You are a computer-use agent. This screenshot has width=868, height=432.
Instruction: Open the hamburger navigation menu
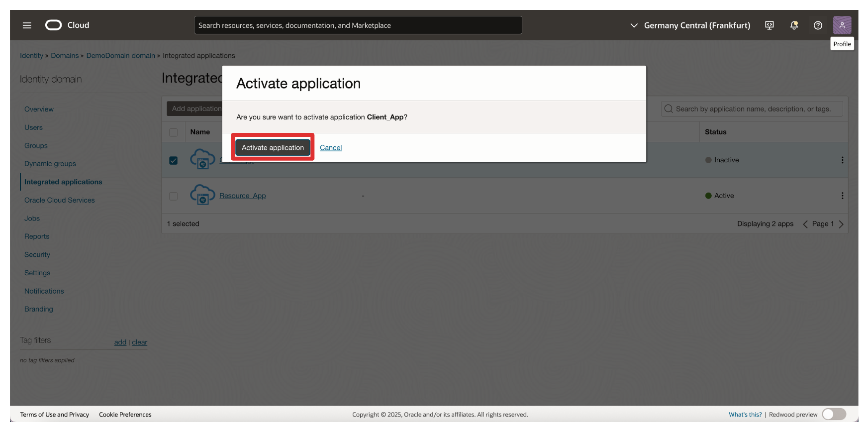[x=27, y=25]
